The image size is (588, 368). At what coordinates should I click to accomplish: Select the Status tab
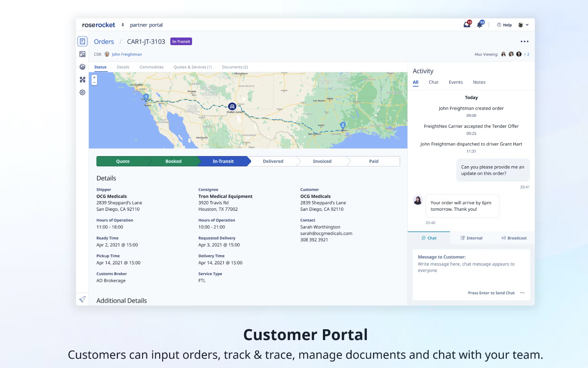[100, 67]
